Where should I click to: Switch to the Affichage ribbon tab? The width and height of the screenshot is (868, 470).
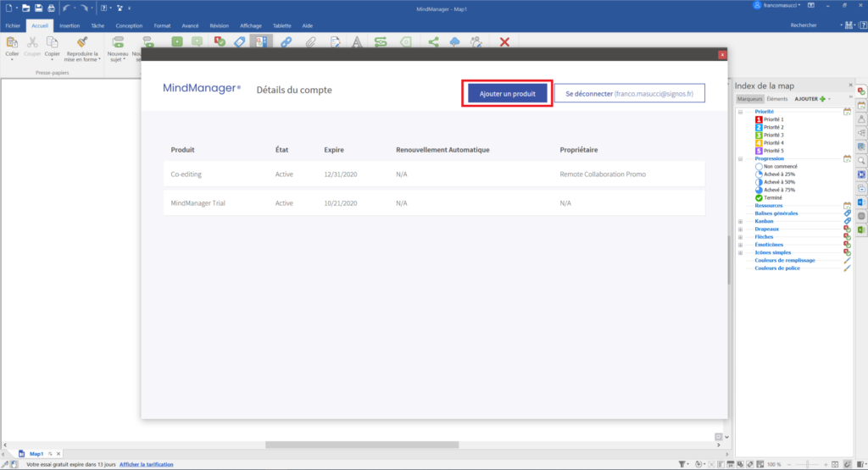[x=251, y=25]
